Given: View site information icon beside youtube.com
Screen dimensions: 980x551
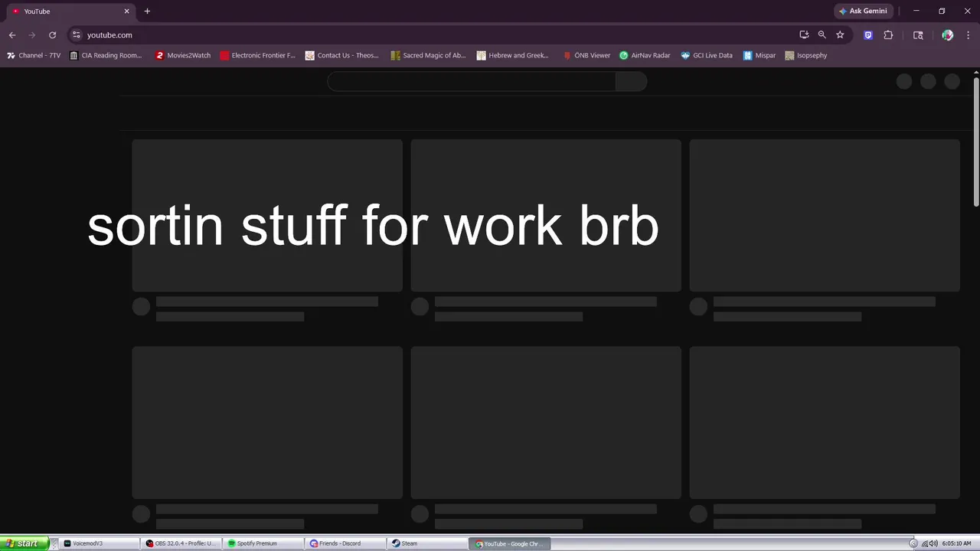Looking at the screenshot, I should click(76, 35).
